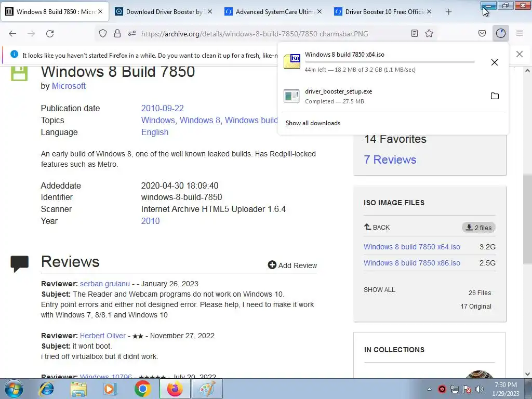Close the Driver Booster 10 Free tab

point(429,11)
